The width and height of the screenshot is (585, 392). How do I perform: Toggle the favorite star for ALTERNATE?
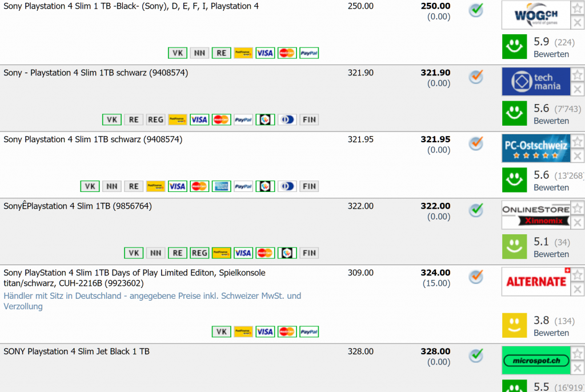[x=578, y=275]
